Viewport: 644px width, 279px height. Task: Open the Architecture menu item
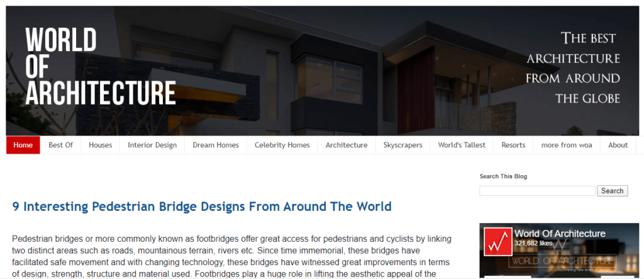(x=347, y=145)
